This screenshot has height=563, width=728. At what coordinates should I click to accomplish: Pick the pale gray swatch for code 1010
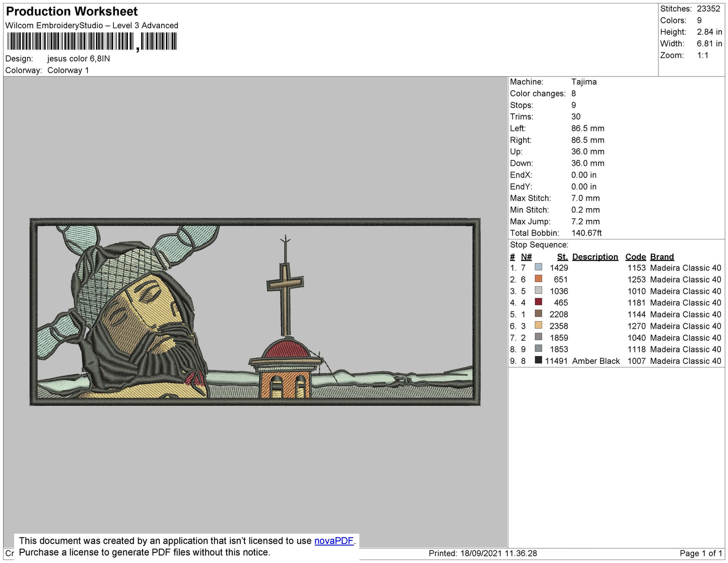click(539, 290)
